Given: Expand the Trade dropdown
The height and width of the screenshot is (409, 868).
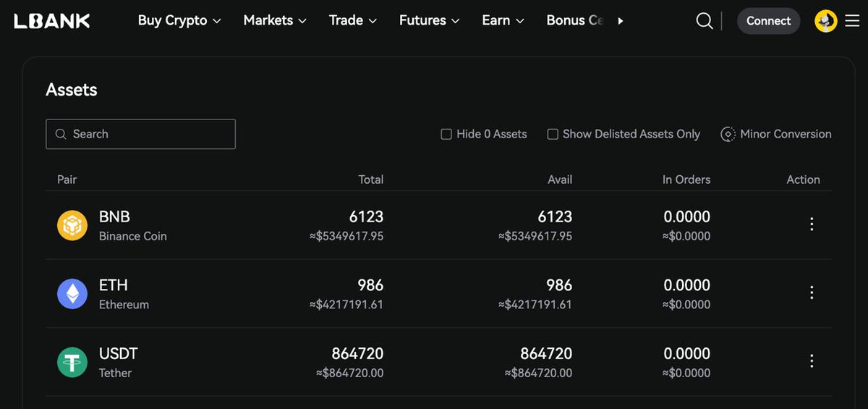Looking at the screenshot, I should 353,20.
